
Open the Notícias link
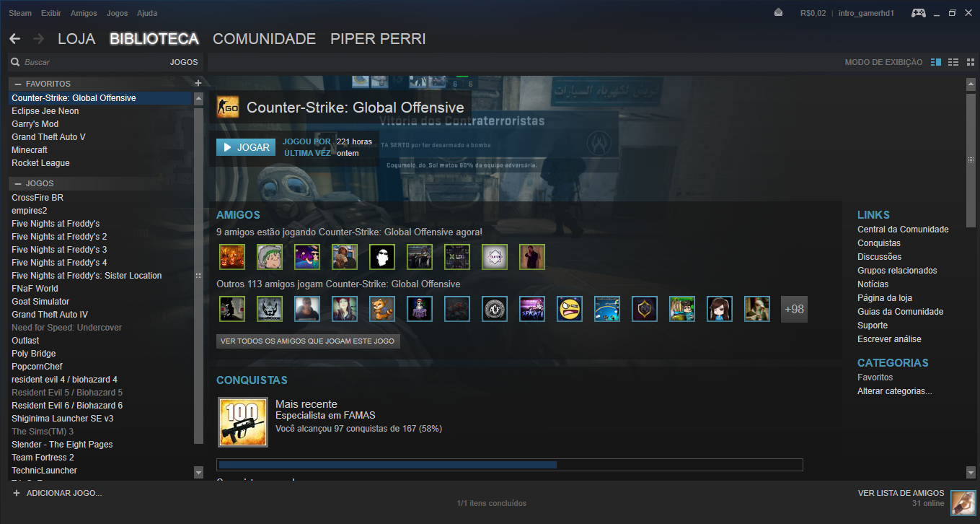point(873,284)
